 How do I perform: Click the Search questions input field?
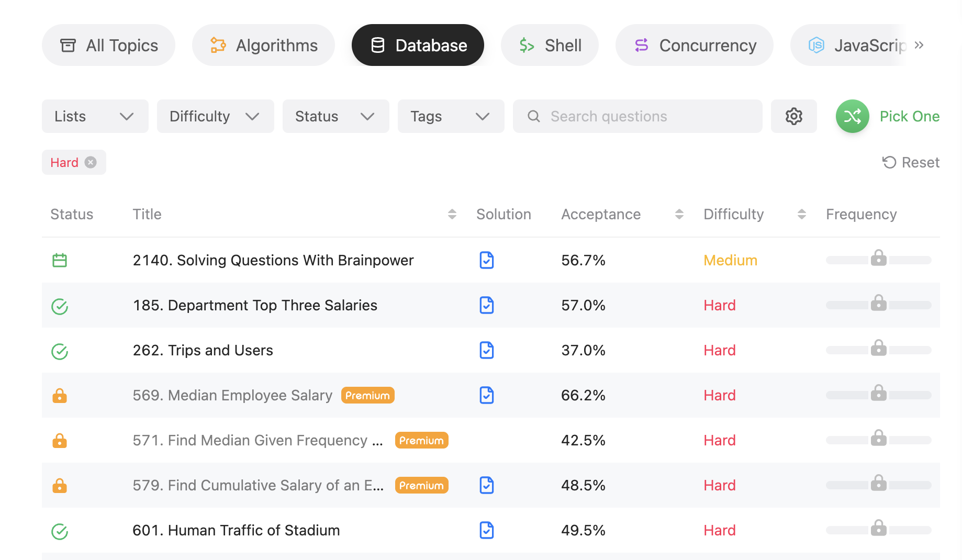pyautogui.click(x=637, y=116)
